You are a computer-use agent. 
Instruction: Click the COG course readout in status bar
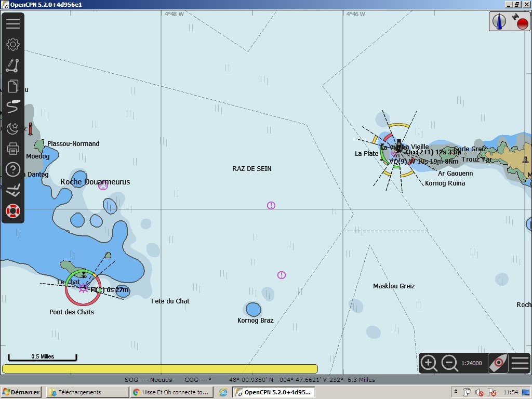(198, 380)
